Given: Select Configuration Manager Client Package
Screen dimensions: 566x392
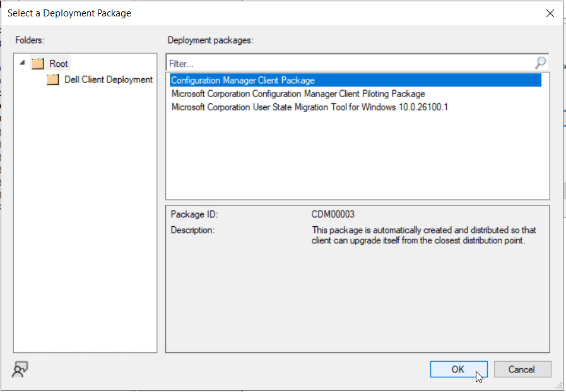Looking at the screenshot, I should (x=243, y=80).
